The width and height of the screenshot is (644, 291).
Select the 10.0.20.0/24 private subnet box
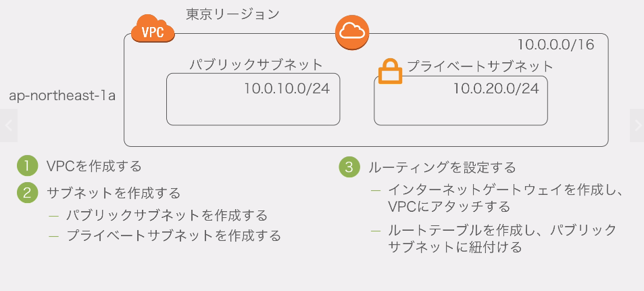[460, 102]
